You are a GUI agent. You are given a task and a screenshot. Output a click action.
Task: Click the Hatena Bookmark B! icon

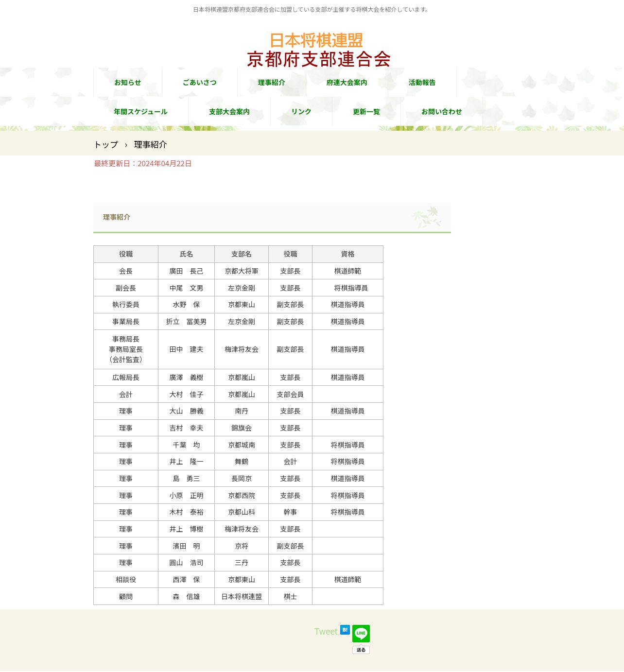[x=345, y=630]
